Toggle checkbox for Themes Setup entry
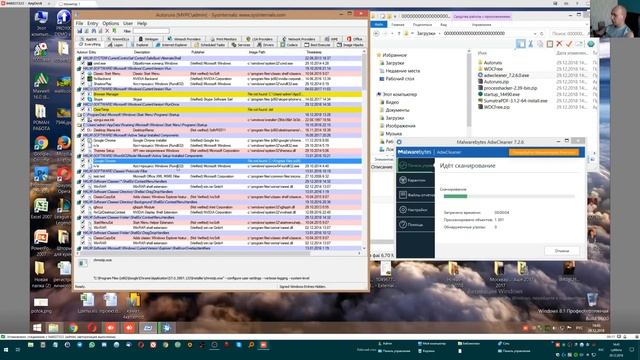 tap(83, 151)
